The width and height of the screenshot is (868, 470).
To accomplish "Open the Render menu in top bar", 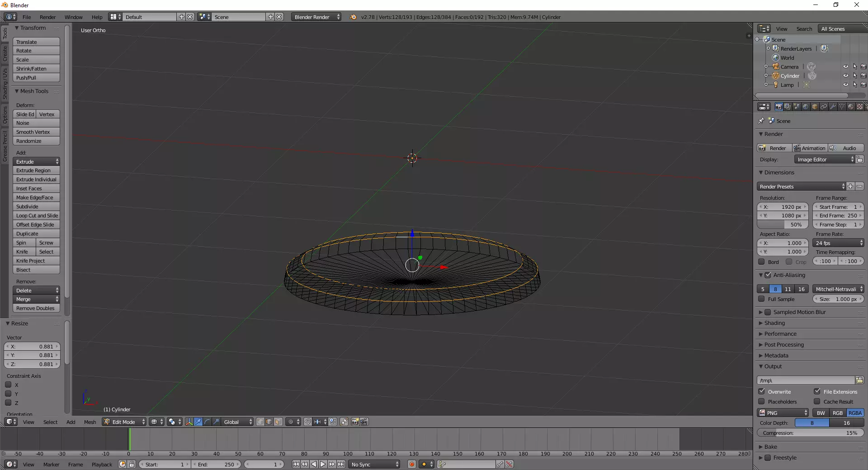I will click(x=47, y=17).
